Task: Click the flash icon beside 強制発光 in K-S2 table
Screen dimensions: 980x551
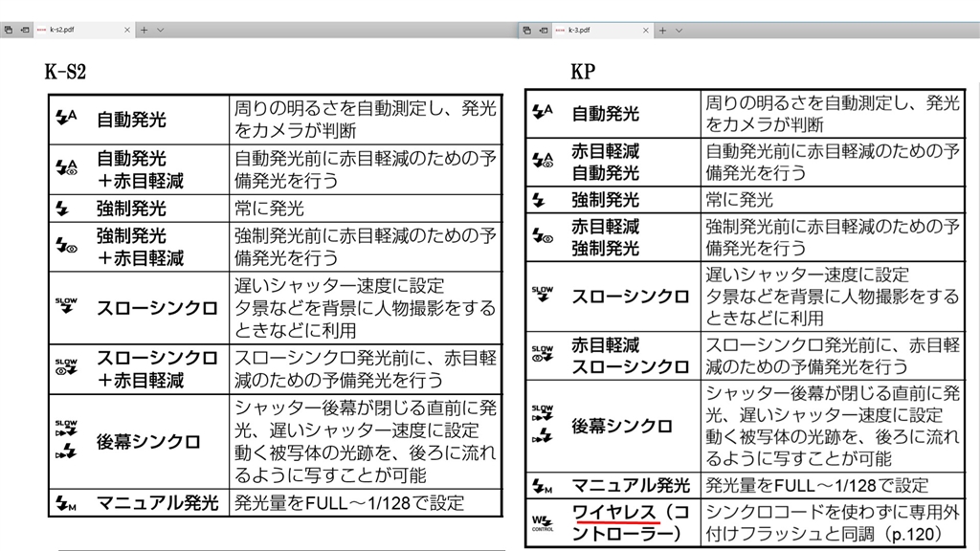Action: pos(62,208)
